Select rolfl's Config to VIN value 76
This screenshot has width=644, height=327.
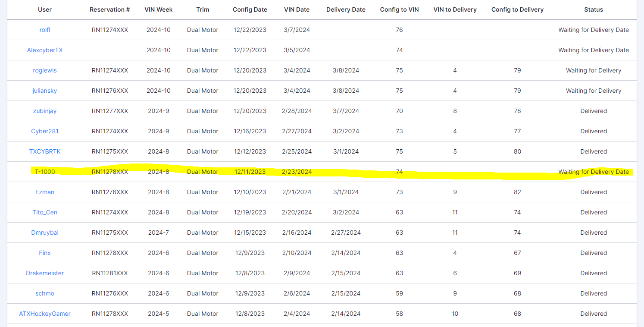click(400, 30)
